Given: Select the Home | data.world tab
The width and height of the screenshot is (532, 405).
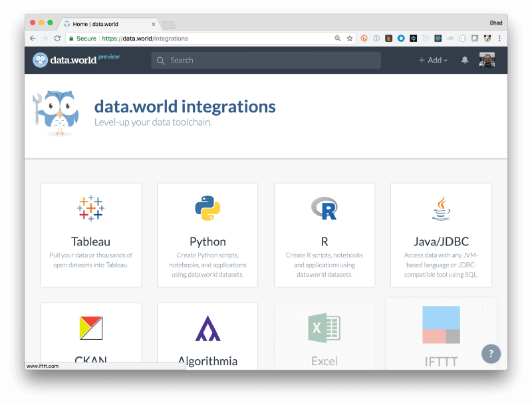Looking at the screenshot, I should (108, 24).
